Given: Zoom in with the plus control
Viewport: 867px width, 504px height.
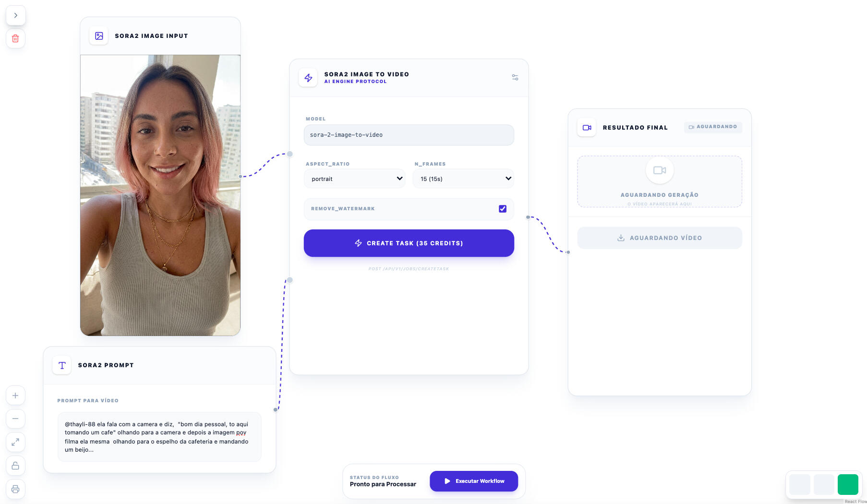Looking at the screenshot, I should [15, 396].
